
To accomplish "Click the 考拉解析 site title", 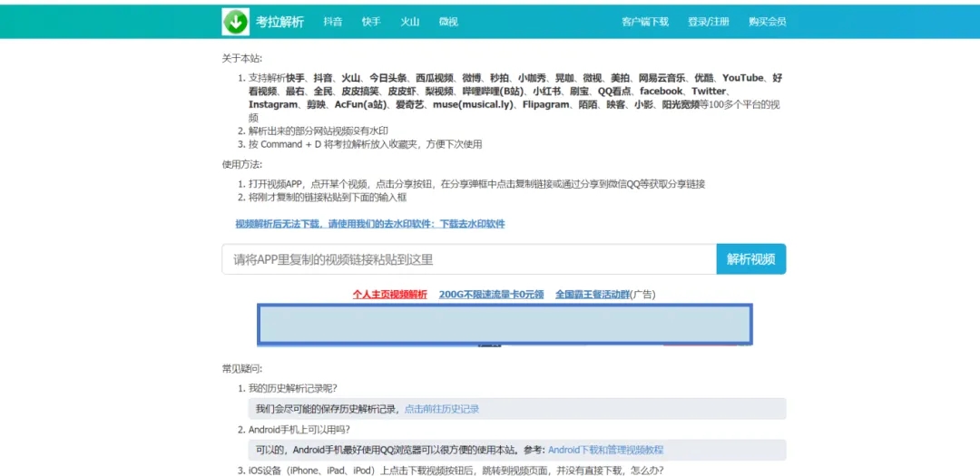I will (279, 22).
